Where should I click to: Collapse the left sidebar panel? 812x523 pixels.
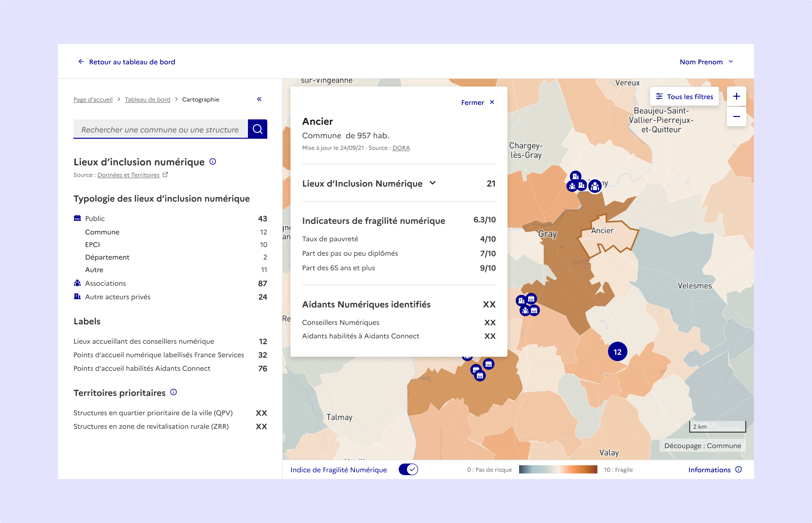(x=259, y=99)
